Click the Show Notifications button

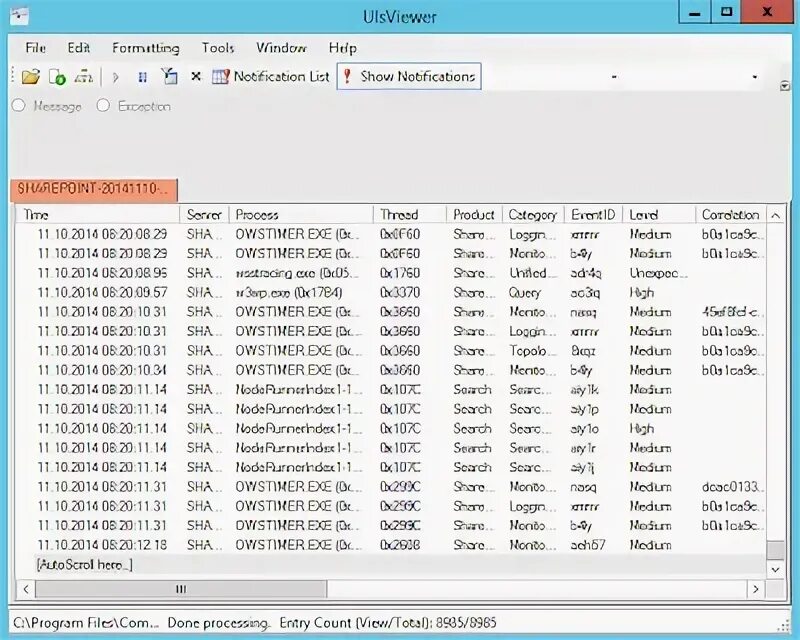(x=409, y=77)
